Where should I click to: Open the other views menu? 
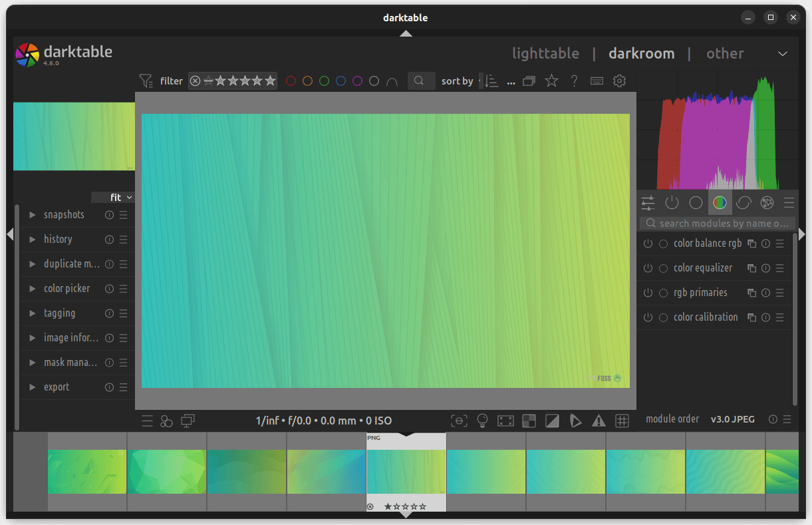(725, 53)
